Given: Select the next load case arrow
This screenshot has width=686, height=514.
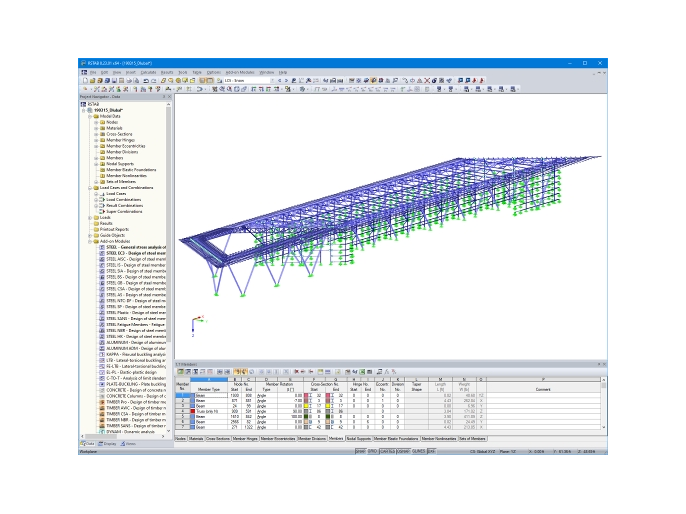Looking at the screenshot, I should pos(286,80).
